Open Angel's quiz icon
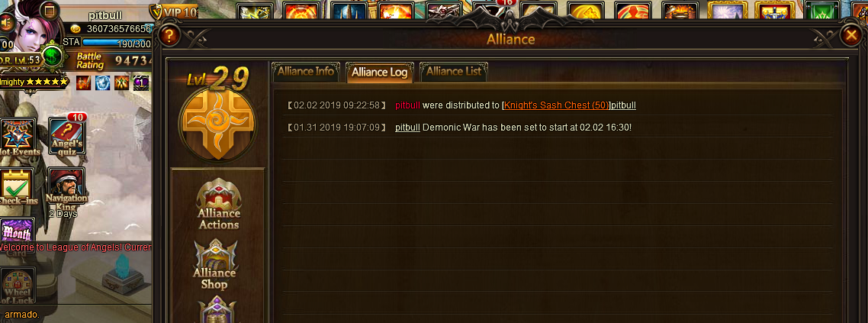This screenshot has height=323, width=868. (67, 136)
